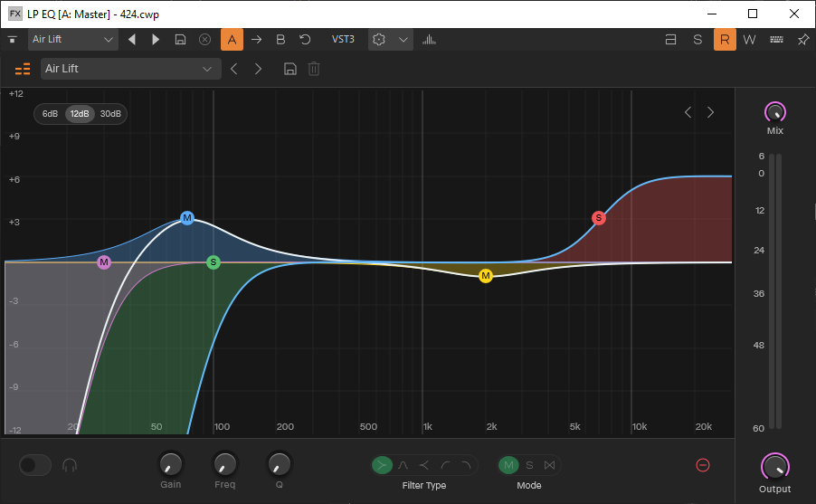The height and width of the screenshot is (504, 816).
Task: Set band mode to Side
Action: (x=529, y=465)
